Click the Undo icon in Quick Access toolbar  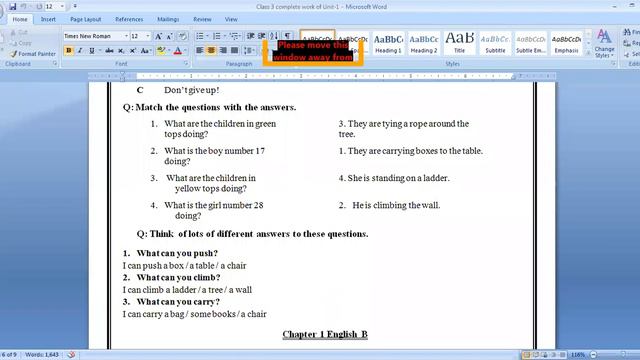coord(24,7)
